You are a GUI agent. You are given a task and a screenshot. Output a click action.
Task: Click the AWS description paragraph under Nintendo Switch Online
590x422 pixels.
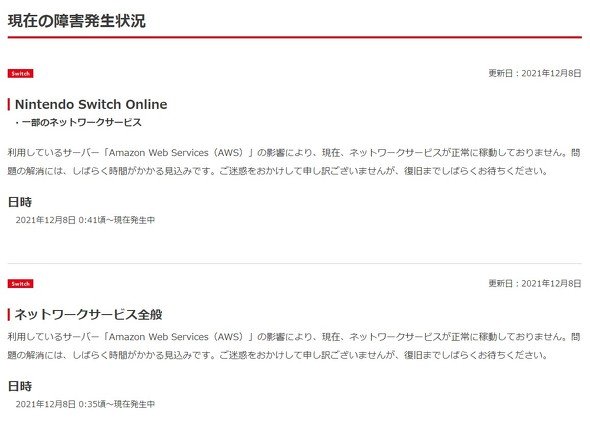click(x=294, y=162)
